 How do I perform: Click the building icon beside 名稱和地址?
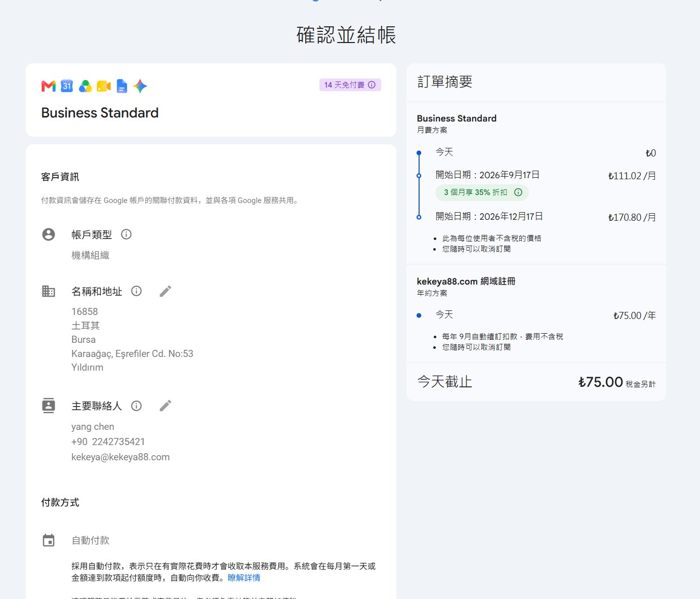[49, 291]
